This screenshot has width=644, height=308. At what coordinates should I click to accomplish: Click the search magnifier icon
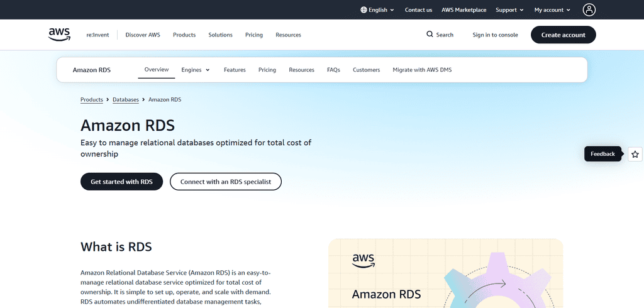pos(430,34)
